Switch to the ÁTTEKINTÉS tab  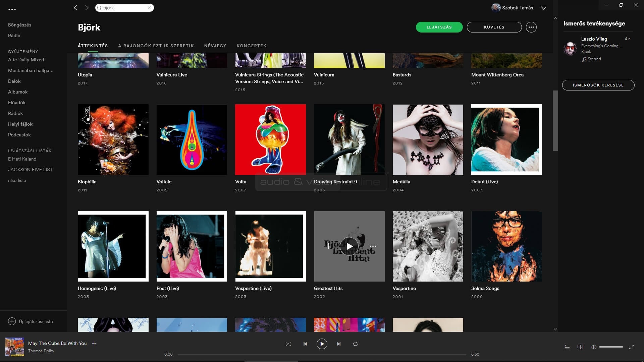pos(93,46)
